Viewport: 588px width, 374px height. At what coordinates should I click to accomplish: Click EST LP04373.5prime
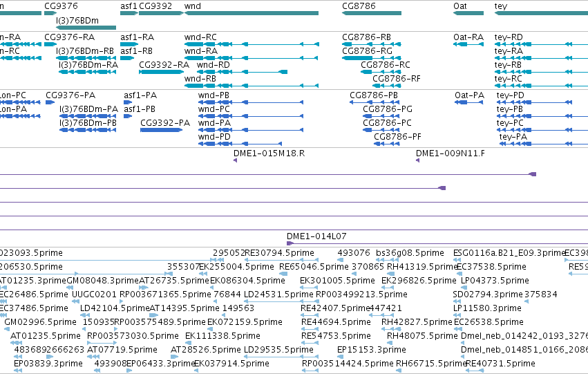[x=464, y=288]
